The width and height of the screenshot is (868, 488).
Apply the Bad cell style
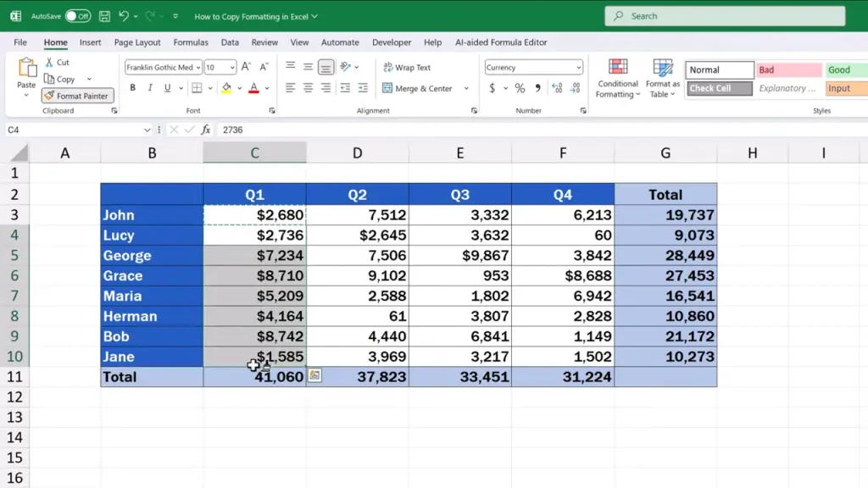(x=789, y=70)
